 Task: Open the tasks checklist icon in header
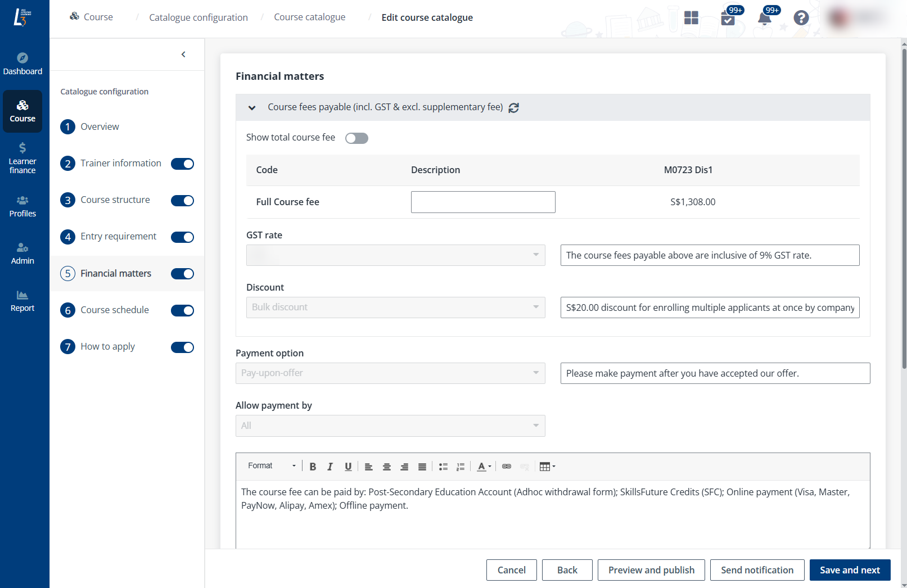coord(728,19)
